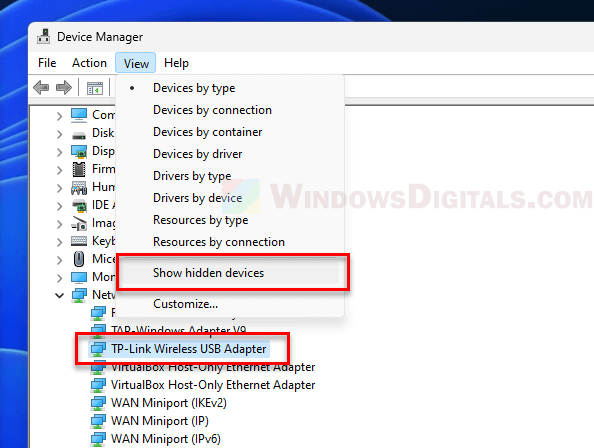Click the Firmware chip icon
The width and height of the screenshot is (594, 448).
pos(79,169)
